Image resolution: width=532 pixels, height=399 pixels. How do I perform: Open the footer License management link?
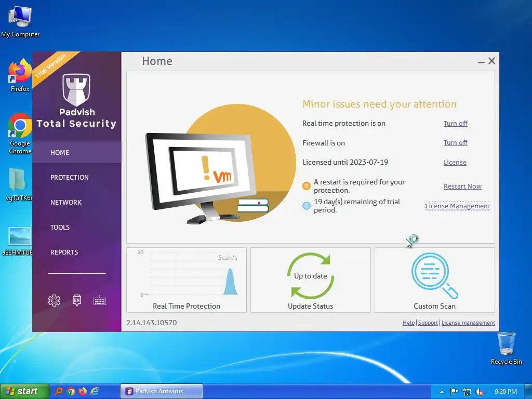click(468, 323)
